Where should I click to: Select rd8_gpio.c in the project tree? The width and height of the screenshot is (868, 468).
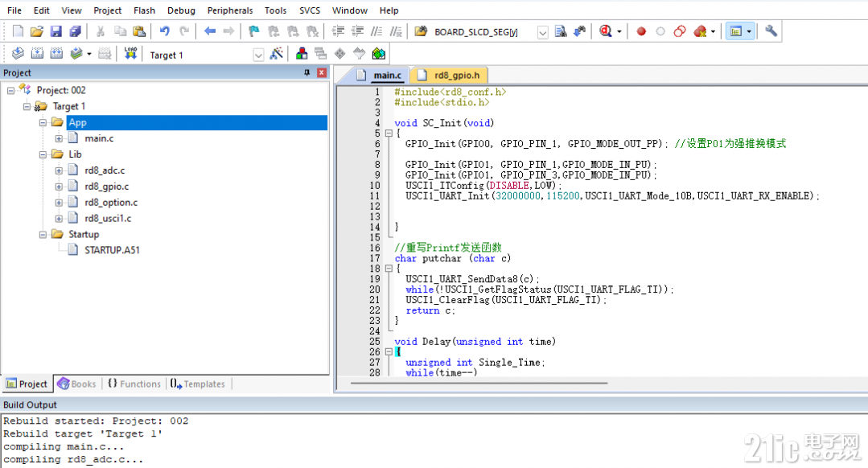coord(106,187)
